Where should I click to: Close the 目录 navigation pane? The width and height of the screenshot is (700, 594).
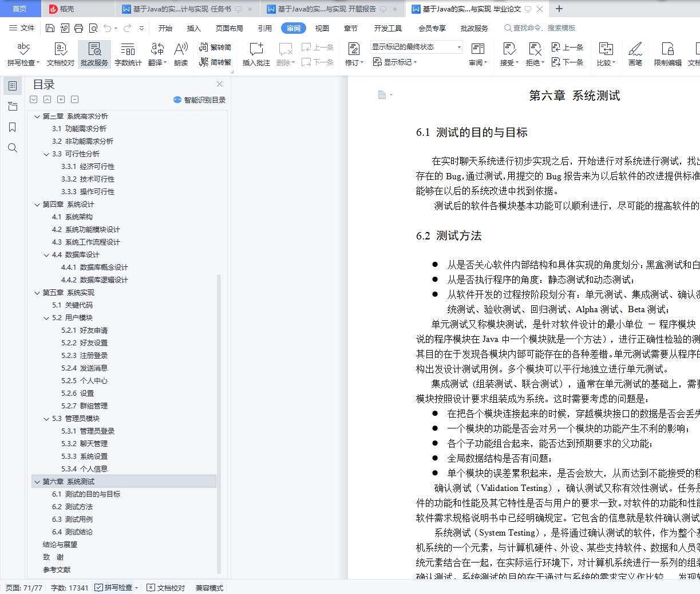[x=219, y=84]
